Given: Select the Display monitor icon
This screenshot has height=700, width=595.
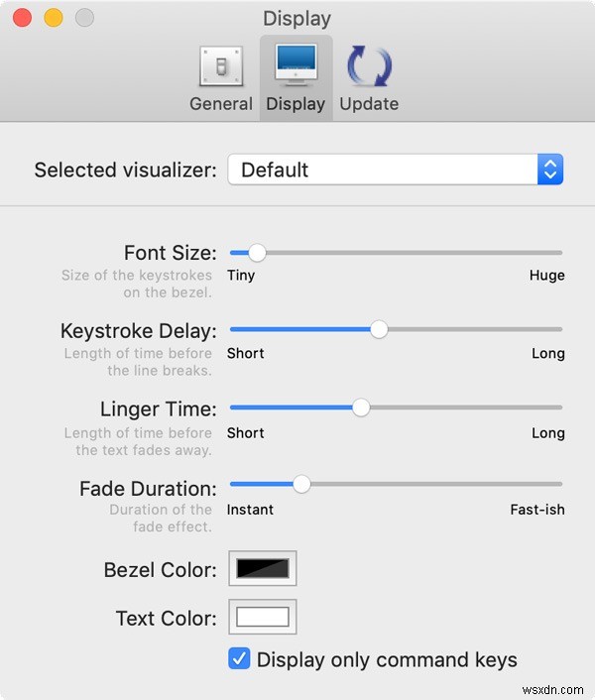Looking at the screenshot, I should pyautogui.click(x=296, y=64).
